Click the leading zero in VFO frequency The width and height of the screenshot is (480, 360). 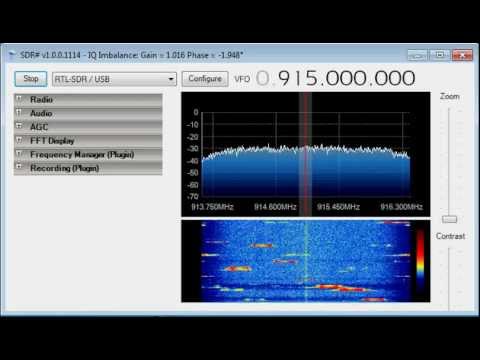[x=263, y=78]
